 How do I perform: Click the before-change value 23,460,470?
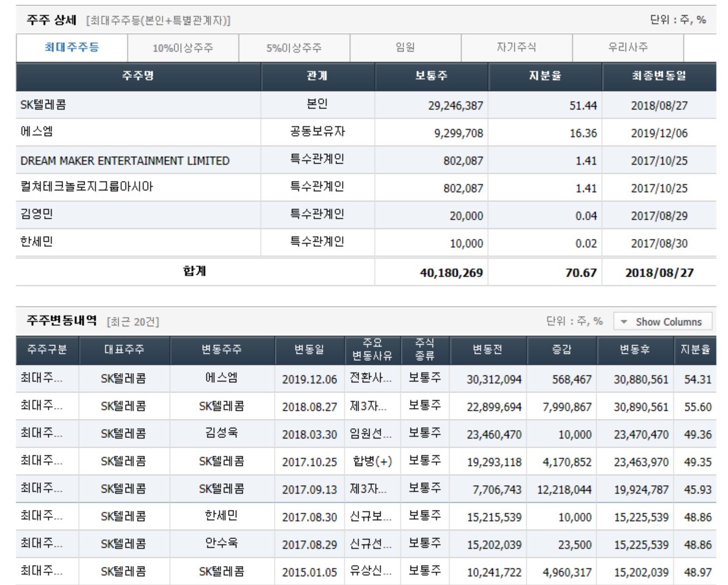pos(494,434)
